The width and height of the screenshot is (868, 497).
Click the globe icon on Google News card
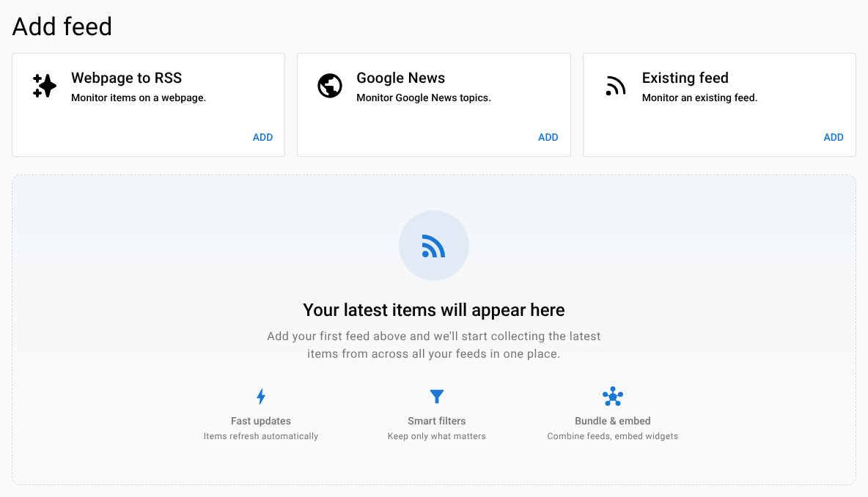[x=329, y=86]
